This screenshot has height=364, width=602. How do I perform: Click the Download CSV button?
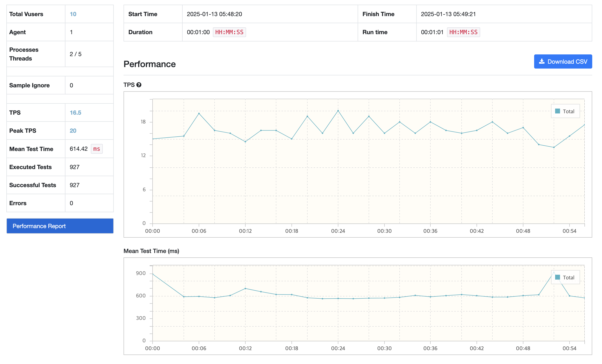tap(563, 61)
